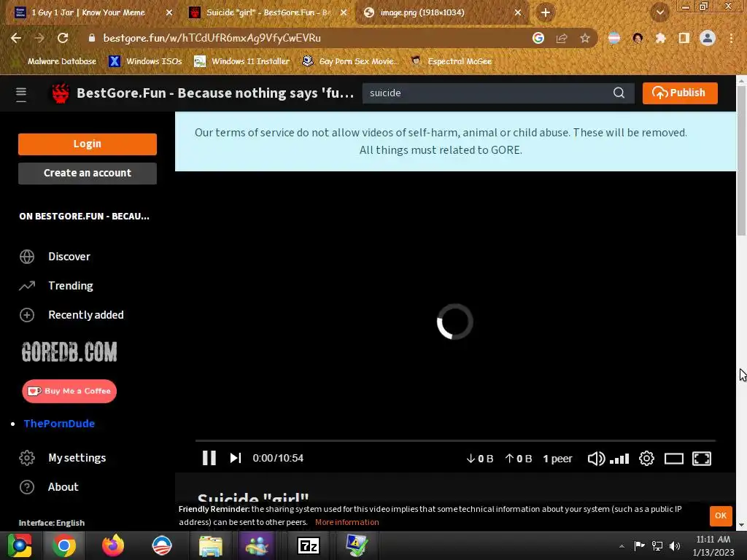Screen dimensions: 747x560
Task: Open the Chrome profile avatar
Action: tap(708, 38)
